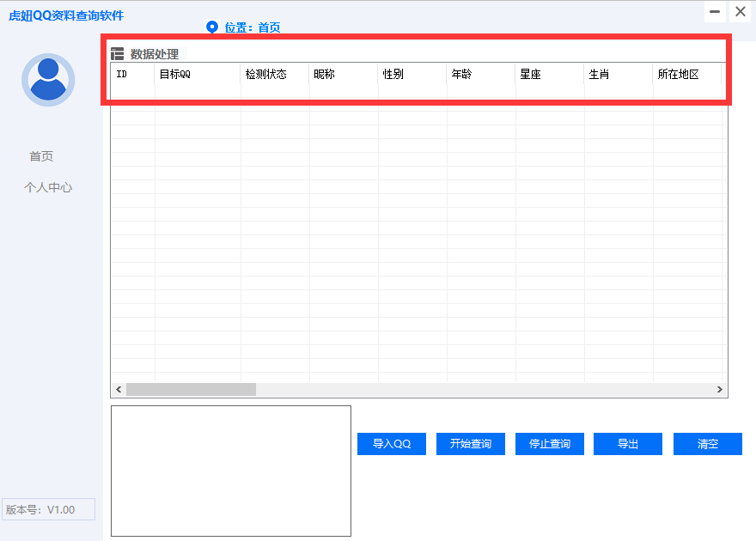Click the horizontal scrollbar thumb
The image size is (756, 541).
tap(191, 389)
